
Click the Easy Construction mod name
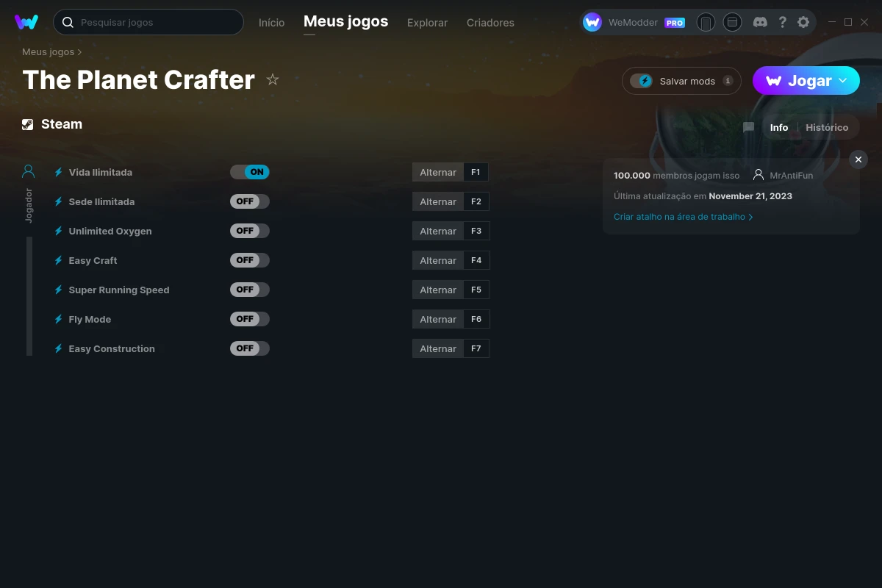tap(112, 348)
